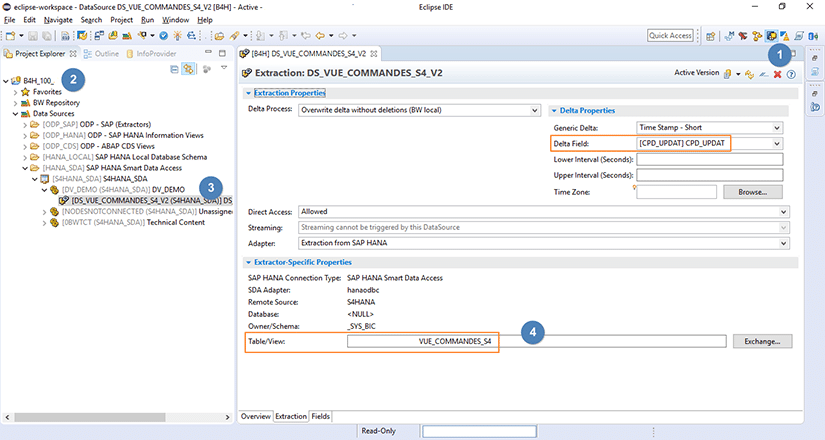The height and width of the screenshot is (440, 825).
Task: Open the Project Explorer view menu triangle
Action: (224, 68)
